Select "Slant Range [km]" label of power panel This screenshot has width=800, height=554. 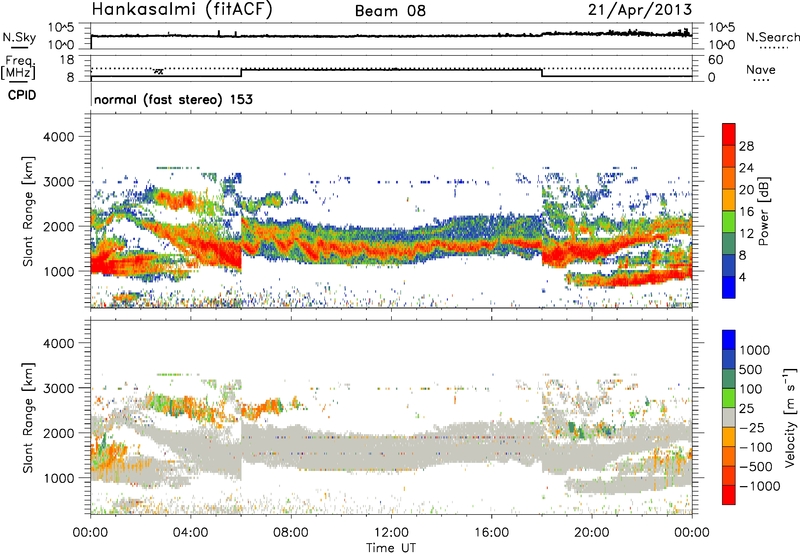click(28, 211)
